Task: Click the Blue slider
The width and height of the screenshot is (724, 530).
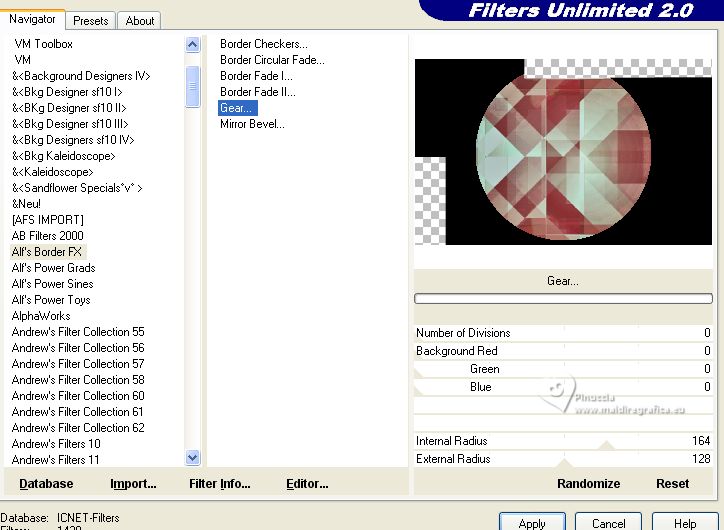Action: pyautogui.click(x=563, y=387)
